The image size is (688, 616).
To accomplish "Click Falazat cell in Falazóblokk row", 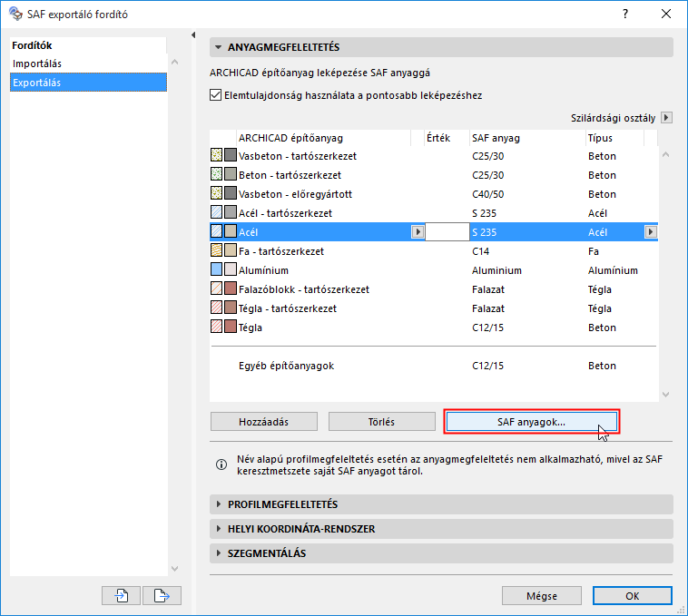I will tap(488, 289).
